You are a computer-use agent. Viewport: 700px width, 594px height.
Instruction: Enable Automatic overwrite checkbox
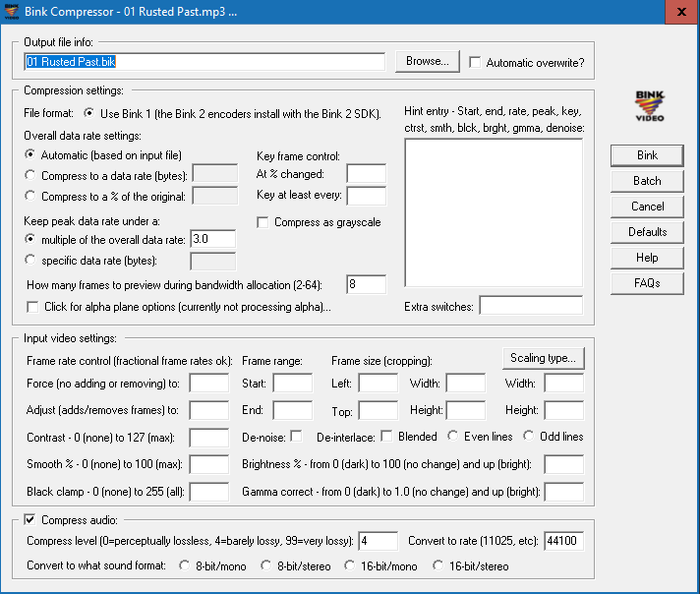coord(475,62)
